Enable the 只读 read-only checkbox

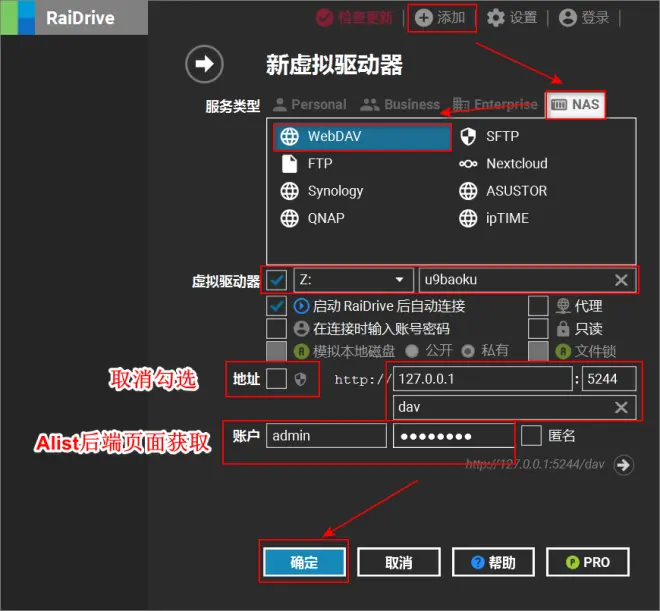tap(538, 329)
